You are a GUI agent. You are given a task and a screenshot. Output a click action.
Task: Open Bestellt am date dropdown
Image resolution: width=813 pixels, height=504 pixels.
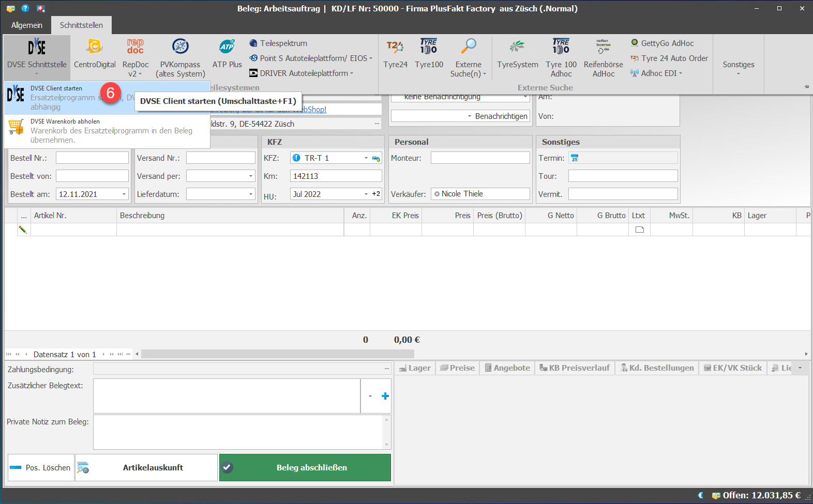tap(124, 194)
